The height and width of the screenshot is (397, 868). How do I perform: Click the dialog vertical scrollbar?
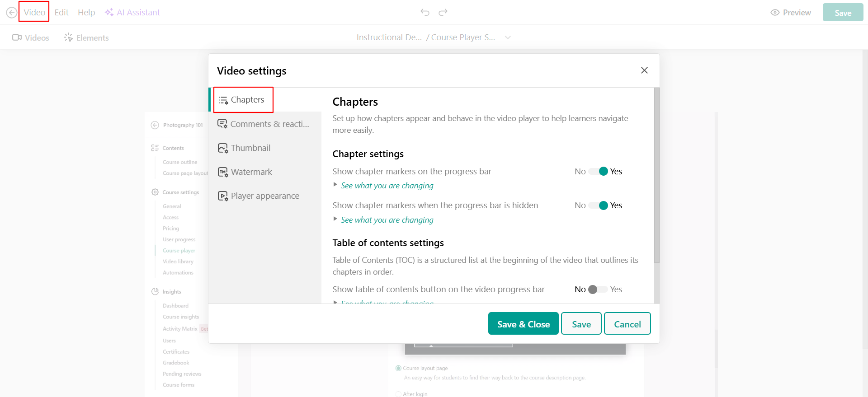click(x=657, y=175)
